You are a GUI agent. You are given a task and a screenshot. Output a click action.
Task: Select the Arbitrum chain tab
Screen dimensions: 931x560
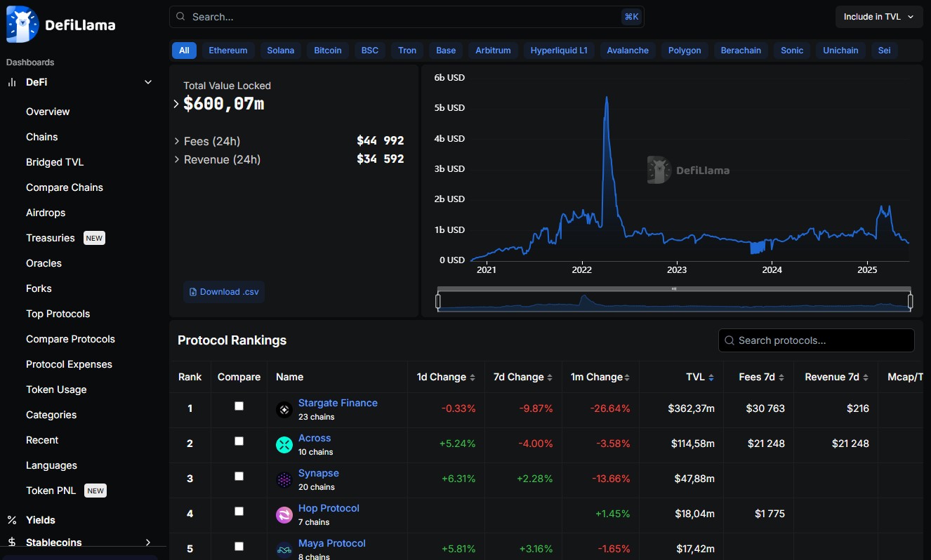click(x=493, y=51)
